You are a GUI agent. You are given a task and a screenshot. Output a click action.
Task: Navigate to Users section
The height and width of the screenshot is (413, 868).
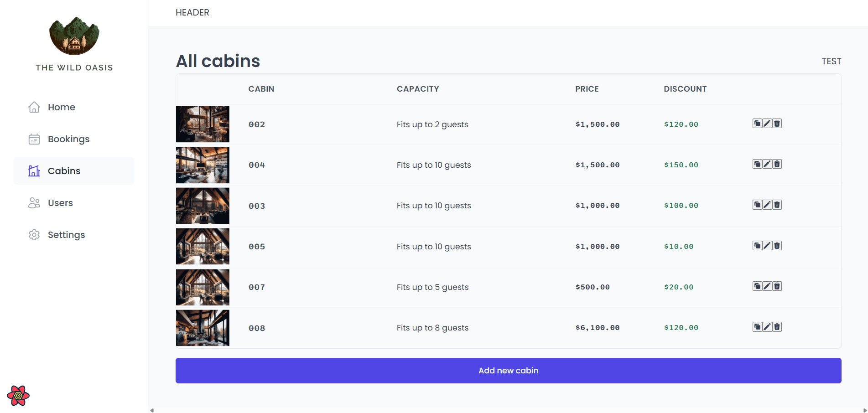pos(60,203)
